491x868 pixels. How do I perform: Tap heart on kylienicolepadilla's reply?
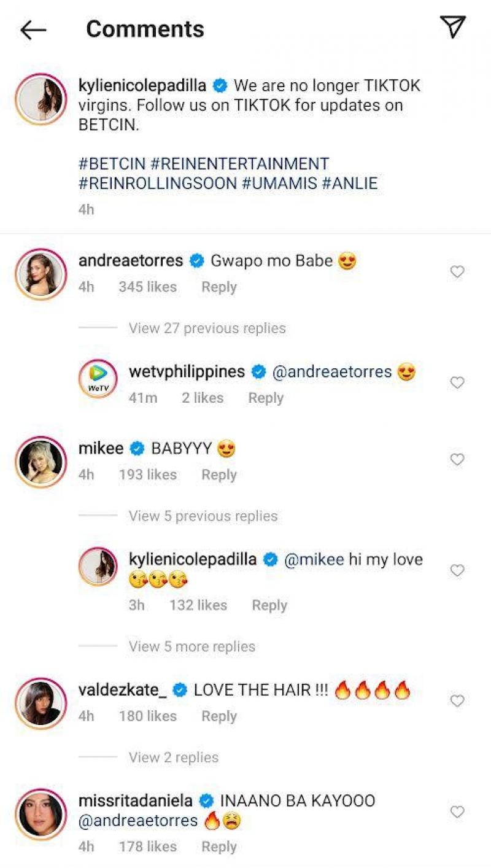pos(457,571)
